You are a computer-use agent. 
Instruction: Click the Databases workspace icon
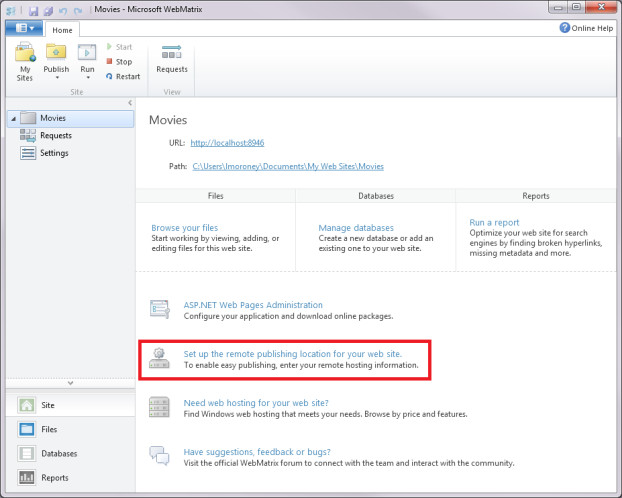[x=27, y=453]
